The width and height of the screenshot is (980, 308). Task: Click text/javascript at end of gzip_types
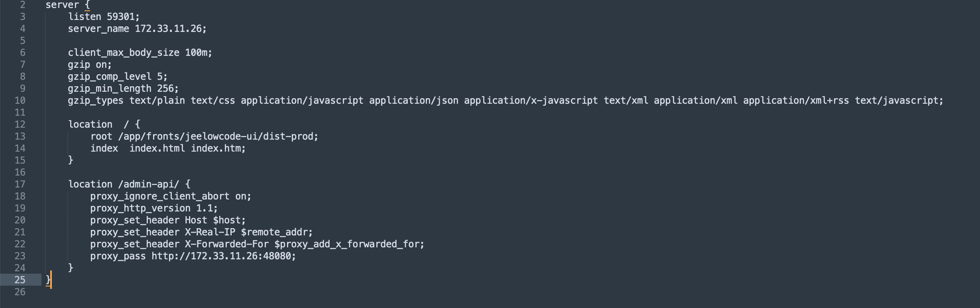point(897,101)
